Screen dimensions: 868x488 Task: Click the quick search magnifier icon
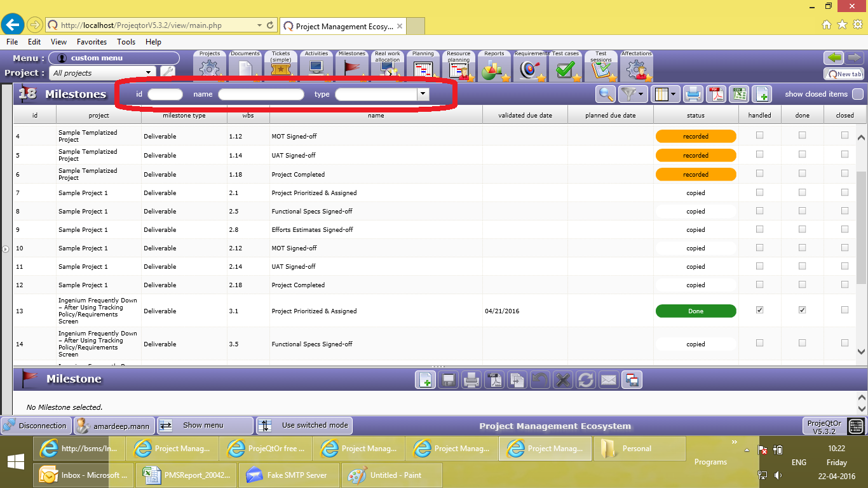(606, 94)
